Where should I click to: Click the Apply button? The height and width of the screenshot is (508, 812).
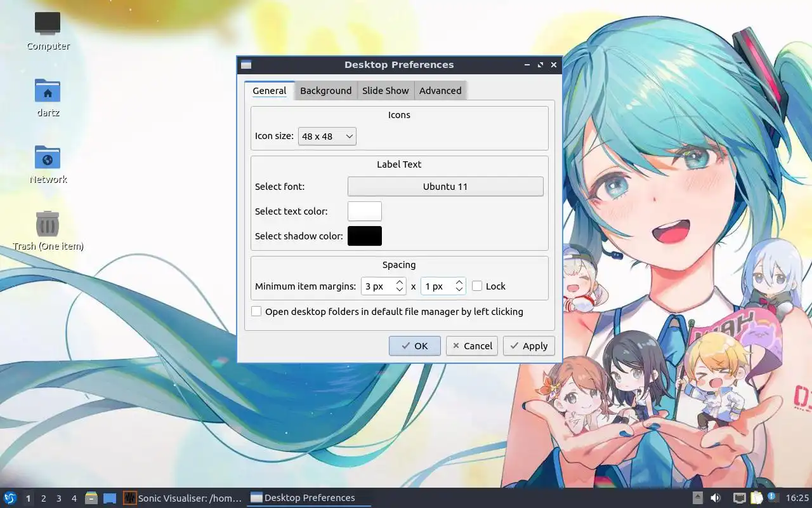point(529,346)
